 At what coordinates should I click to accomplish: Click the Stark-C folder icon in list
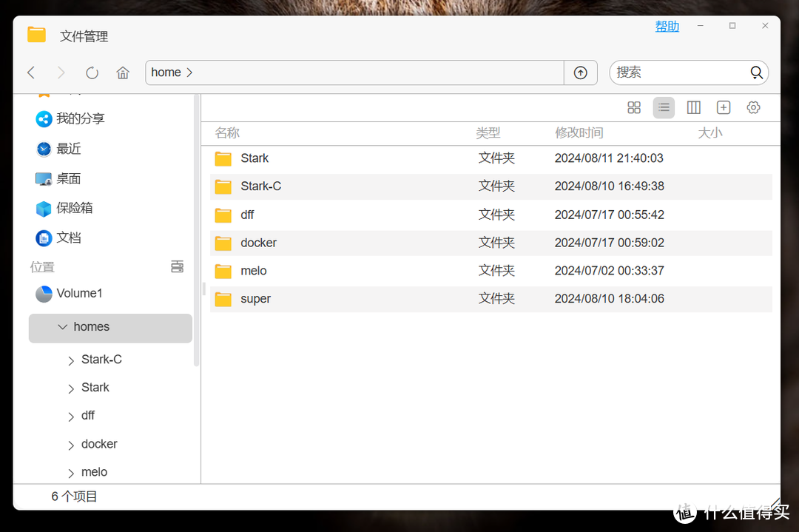coord(223,186)
